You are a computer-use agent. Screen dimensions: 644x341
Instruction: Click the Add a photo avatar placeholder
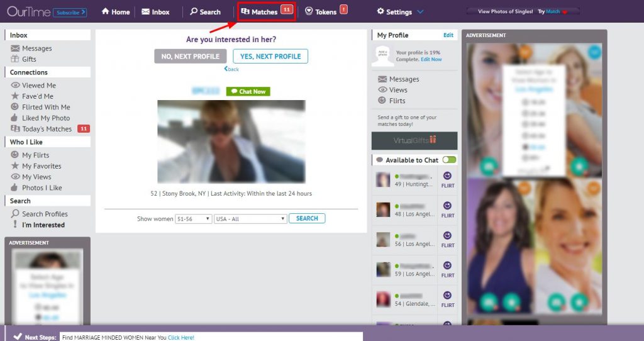[382, 55]
